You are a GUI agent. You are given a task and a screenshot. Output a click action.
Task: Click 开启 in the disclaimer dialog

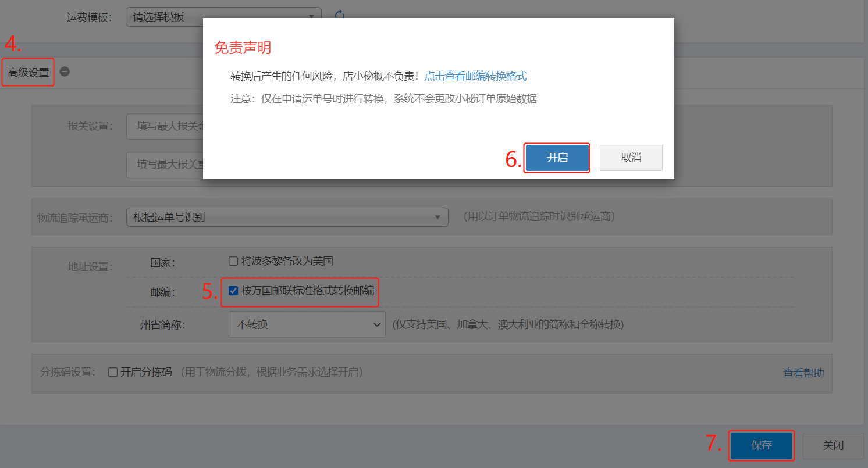pos(557,158)
